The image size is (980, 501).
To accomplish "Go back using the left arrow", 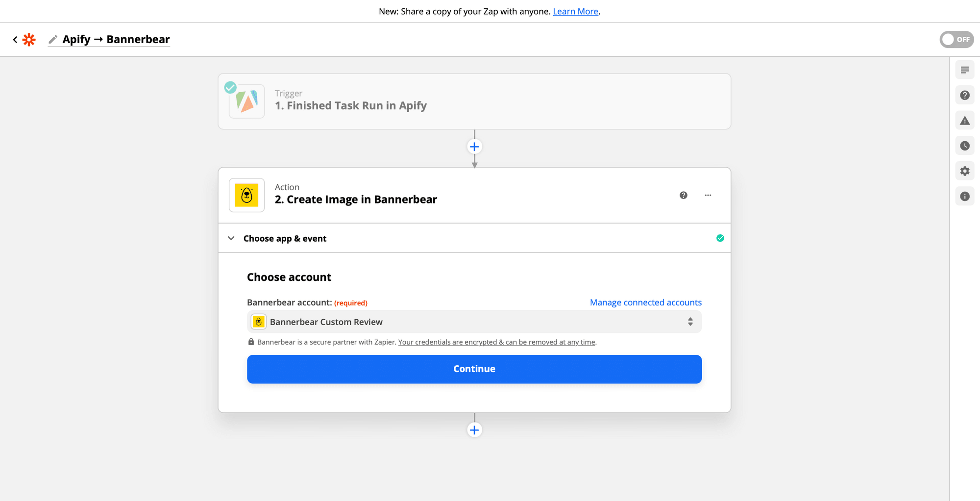I will click(15, 39).
